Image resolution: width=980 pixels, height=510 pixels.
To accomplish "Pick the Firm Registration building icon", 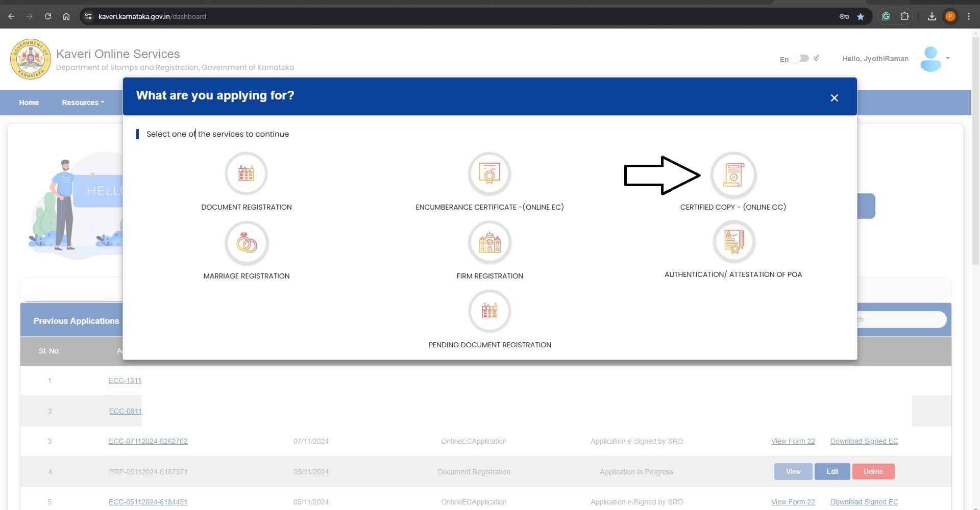I will [x=489, y=243].
